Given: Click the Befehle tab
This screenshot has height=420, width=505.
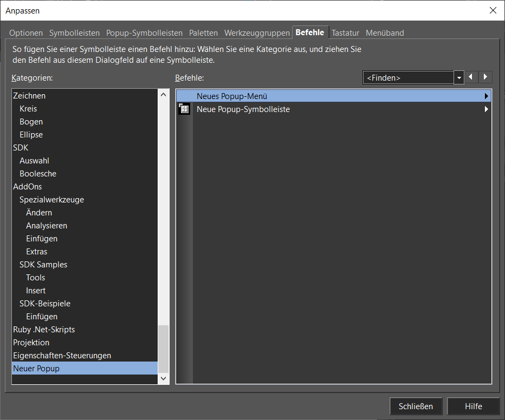Looking at the screenshot, I should [310, 32].
